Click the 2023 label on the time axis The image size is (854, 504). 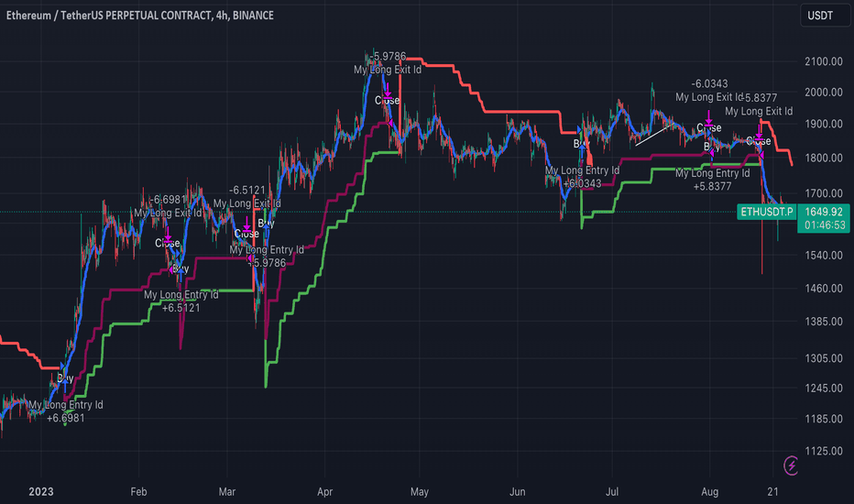[x=41, y=492]
